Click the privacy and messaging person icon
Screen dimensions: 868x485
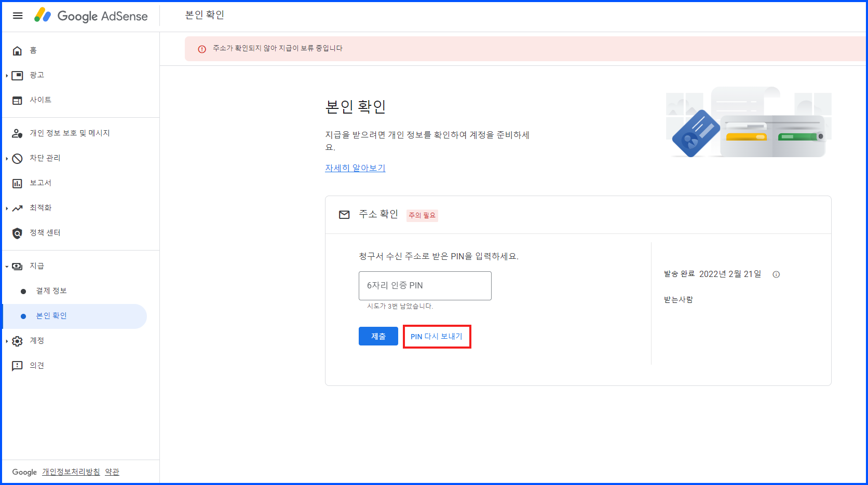pyautogui.click(x=17, y=133)
